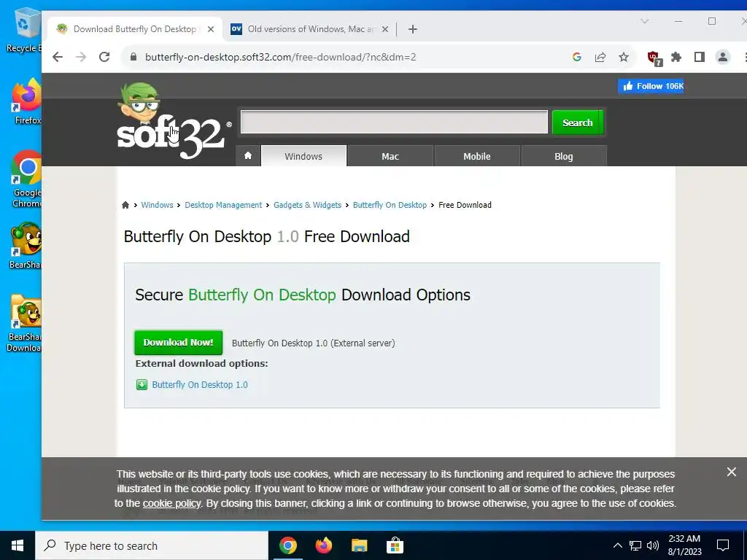747x560 pixels.
Task: Click the breadcrumb home icon
Action: (x=125, y=205)
